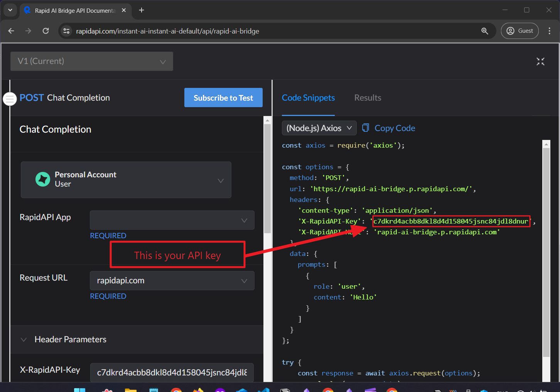Click the const axios = require('axios') line
The image size is (560, 392).
pos(343,145)
